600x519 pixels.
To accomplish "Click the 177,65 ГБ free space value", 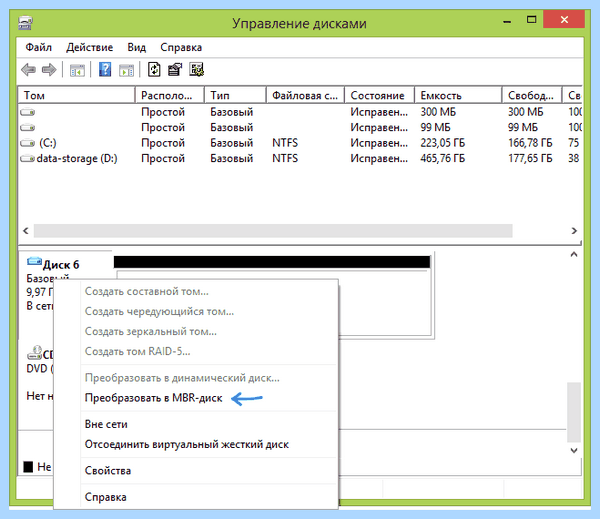I will 530,158.
